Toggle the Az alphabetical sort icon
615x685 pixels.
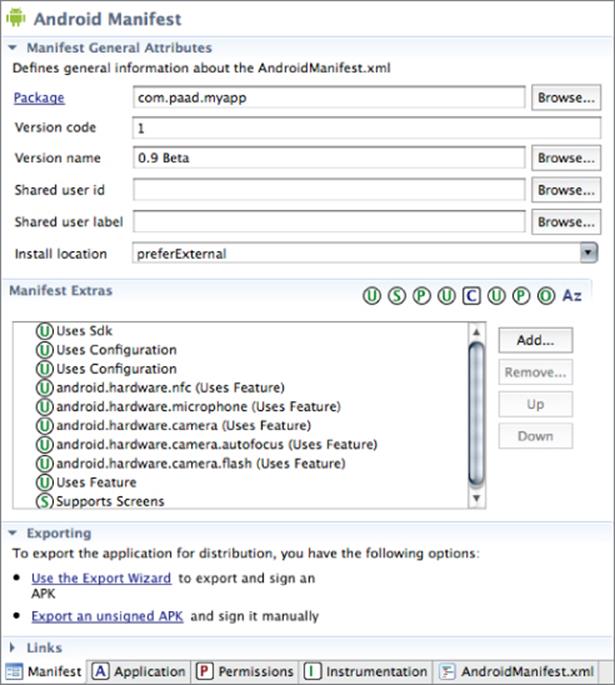point(572,296)
